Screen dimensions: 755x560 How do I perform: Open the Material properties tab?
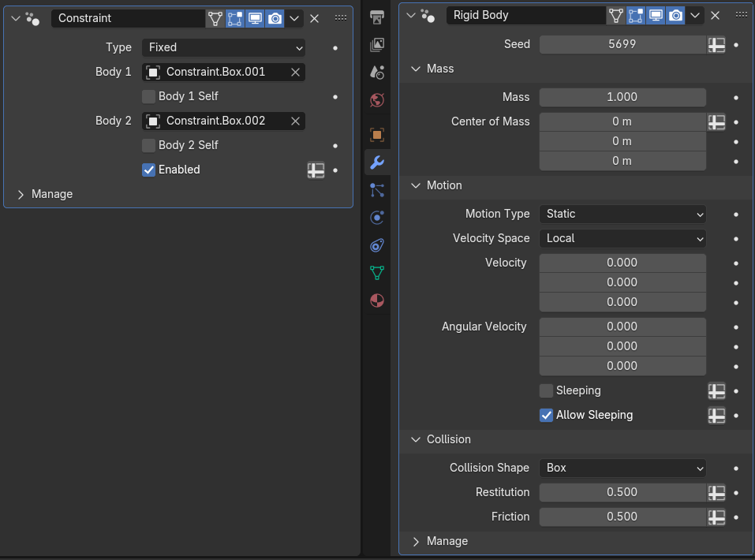pos(377,301)
